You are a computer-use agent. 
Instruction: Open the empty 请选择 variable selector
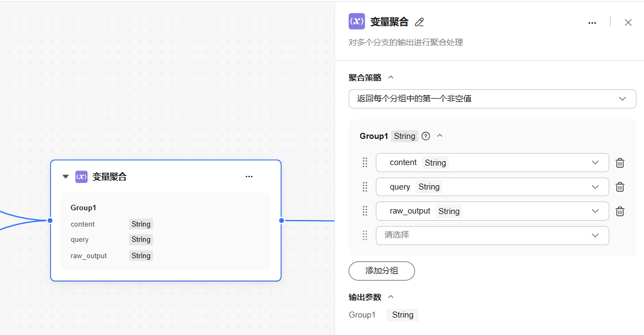coord(492,235)
